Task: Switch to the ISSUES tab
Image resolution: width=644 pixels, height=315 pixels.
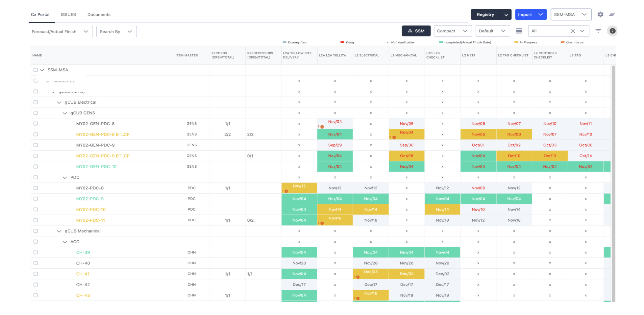Action: tap(68, 14)
